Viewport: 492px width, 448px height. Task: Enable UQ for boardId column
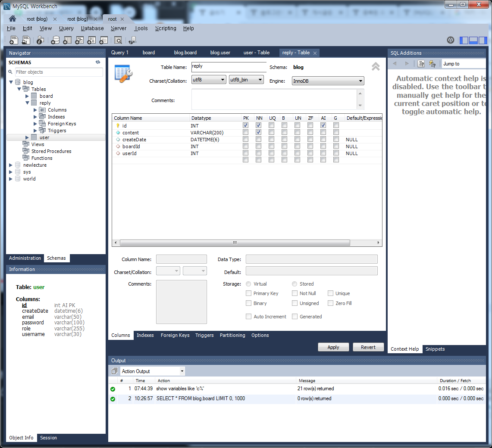click(x=271, y=146)
